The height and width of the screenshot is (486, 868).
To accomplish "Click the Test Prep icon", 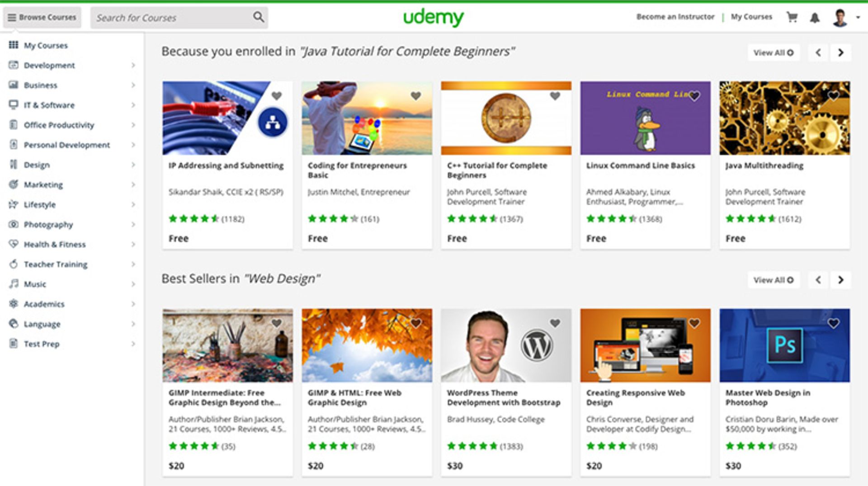I will tap(14, 343).
